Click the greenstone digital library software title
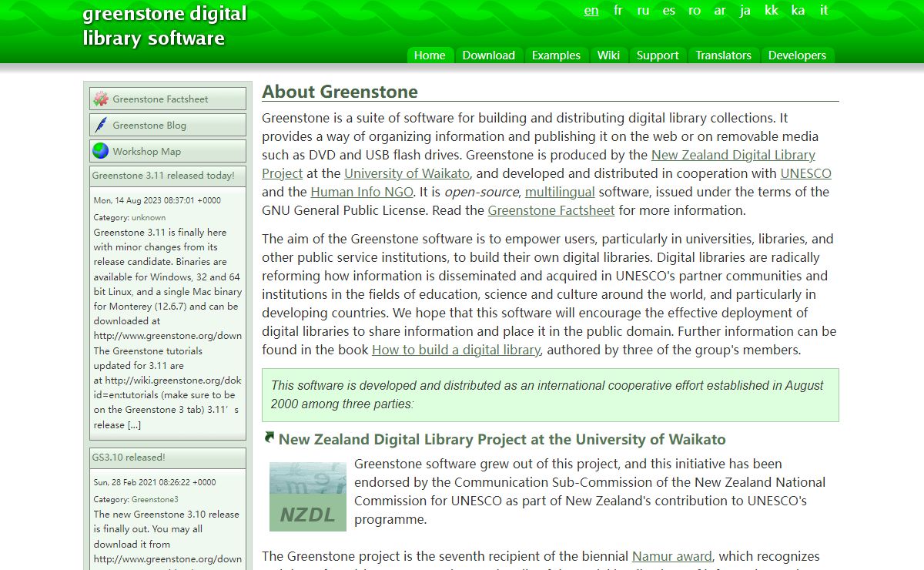924x570 pixels. pyautogui.click(x=165, y=25)
